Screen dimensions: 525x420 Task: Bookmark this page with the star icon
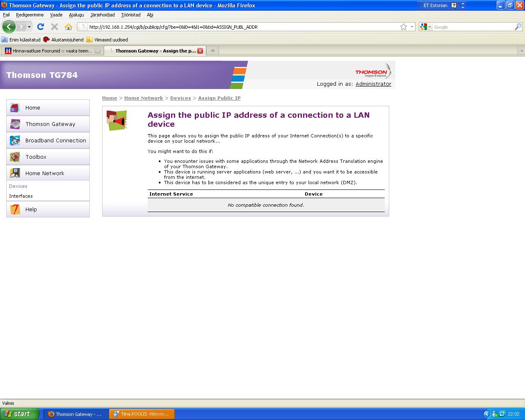tap(404, 27)
